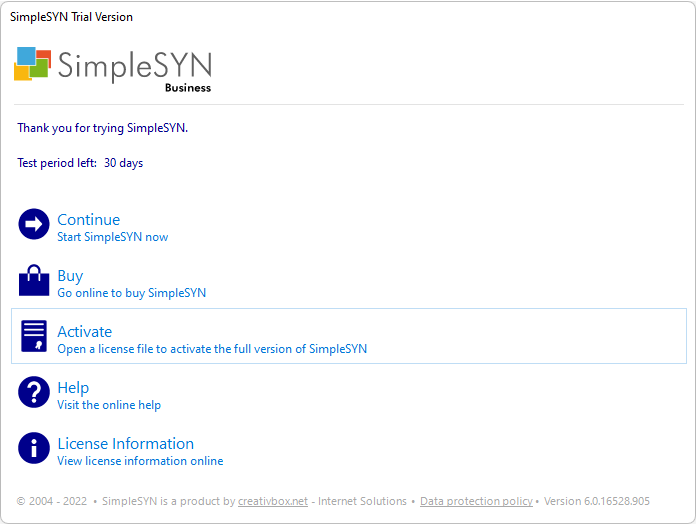Click the SimpleSYN Business wordmark

point(134,70)
